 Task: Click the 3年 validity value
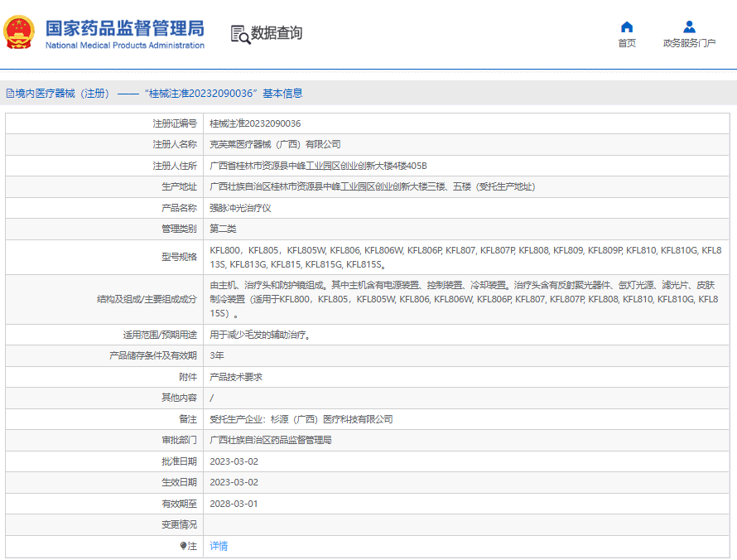click(217, 355)
